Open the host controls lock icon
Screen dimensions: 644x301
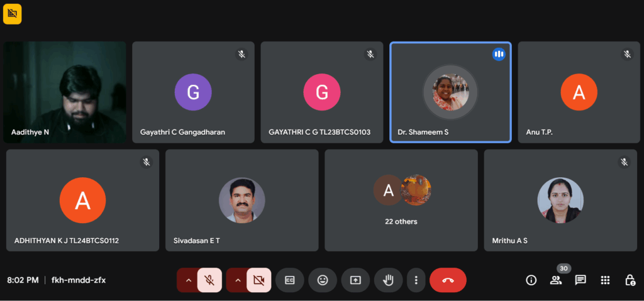point(630,280)
